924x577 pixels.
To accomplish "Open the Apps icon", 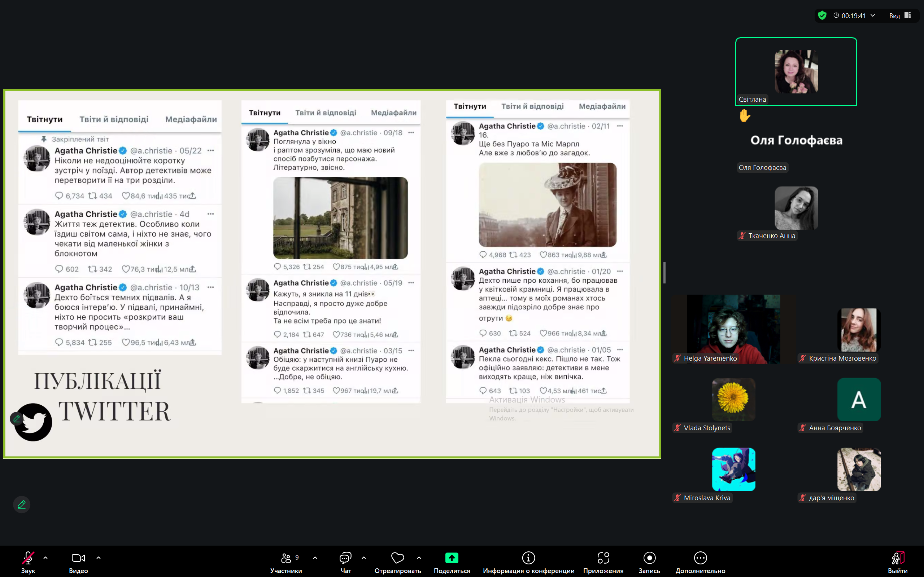I will [603, 558].
